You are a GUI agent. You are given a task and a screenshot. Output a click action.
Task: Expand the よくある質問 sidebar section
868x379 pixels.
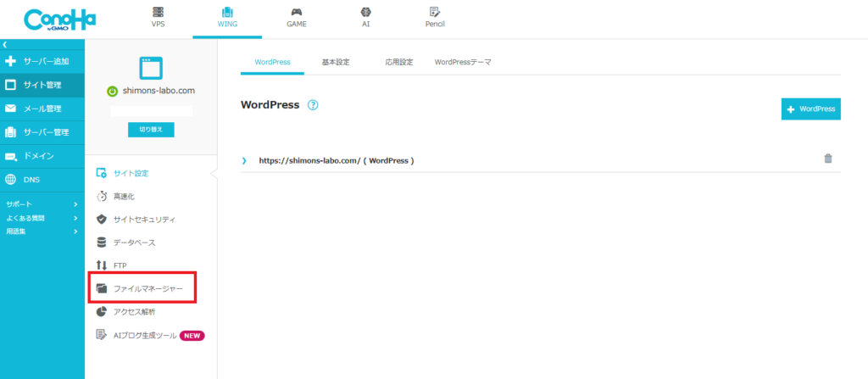point(75,218)
